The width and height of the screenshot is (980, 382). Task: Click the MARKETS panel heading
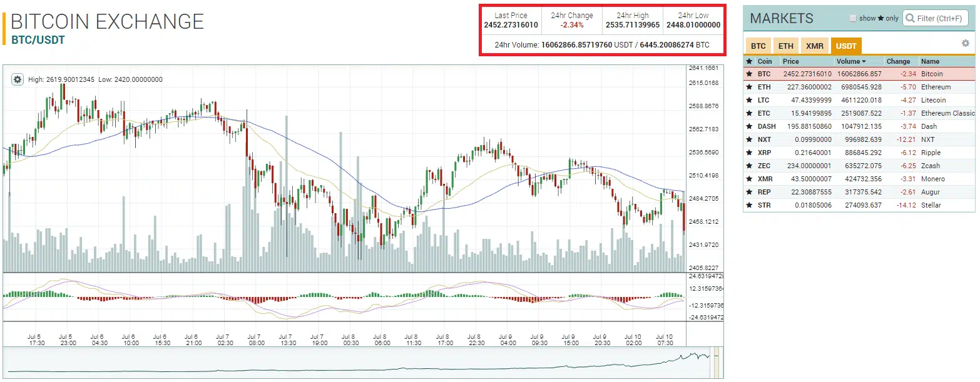[782, 18]
